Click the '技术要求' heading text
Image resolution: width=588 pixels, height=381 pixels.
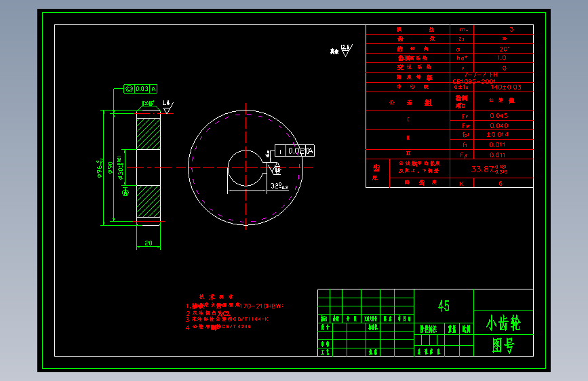(x=216, y=297)
